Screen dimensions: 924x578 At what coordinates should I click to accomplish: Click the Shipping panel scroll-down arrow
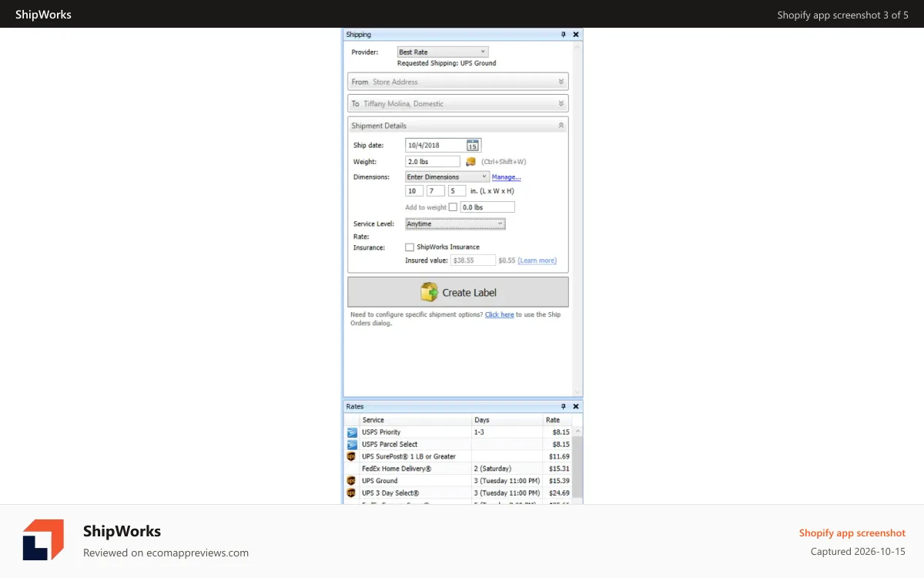577,391
